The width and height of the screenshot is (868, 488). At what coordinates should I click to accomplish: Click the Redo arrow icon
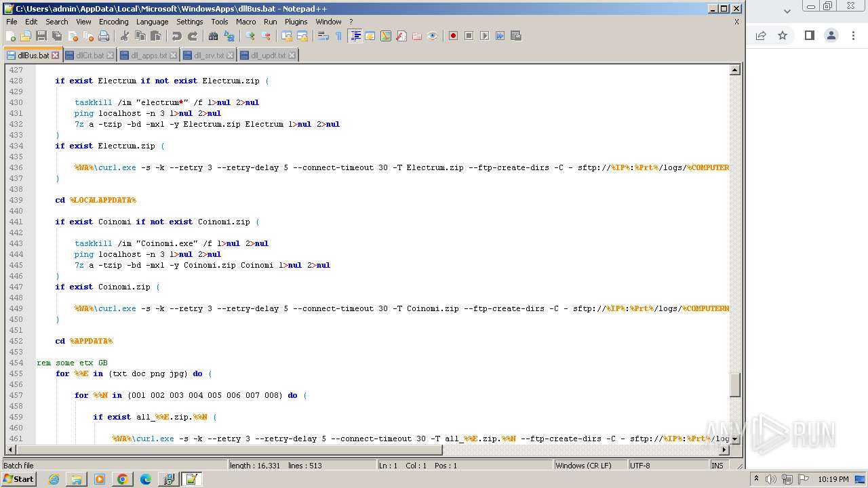pos(193,36)
